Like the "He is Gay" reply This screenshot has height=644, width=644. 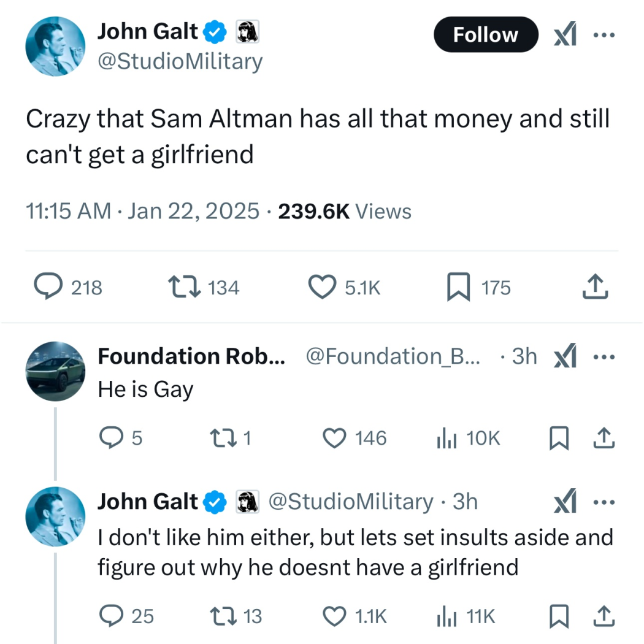(x=335, y=438)
